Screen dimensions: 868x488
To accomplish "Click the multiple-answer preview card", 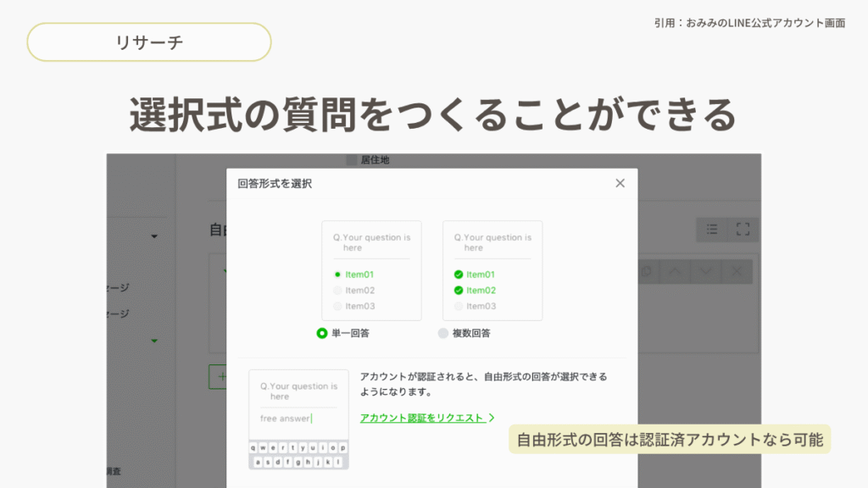I will click(x=492, y=270).
